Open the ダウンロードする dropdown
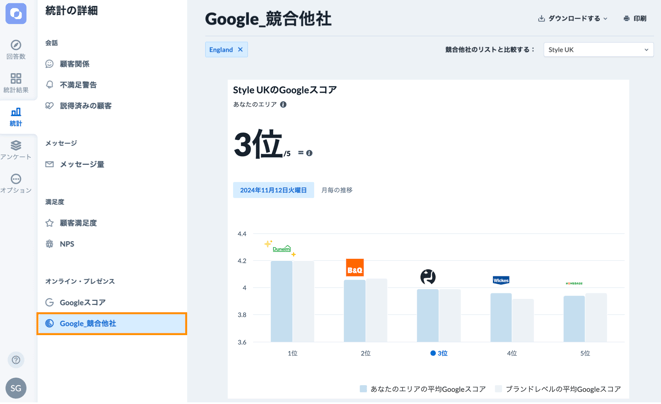This screenshot has width=661, height=404. pos(572,19)
